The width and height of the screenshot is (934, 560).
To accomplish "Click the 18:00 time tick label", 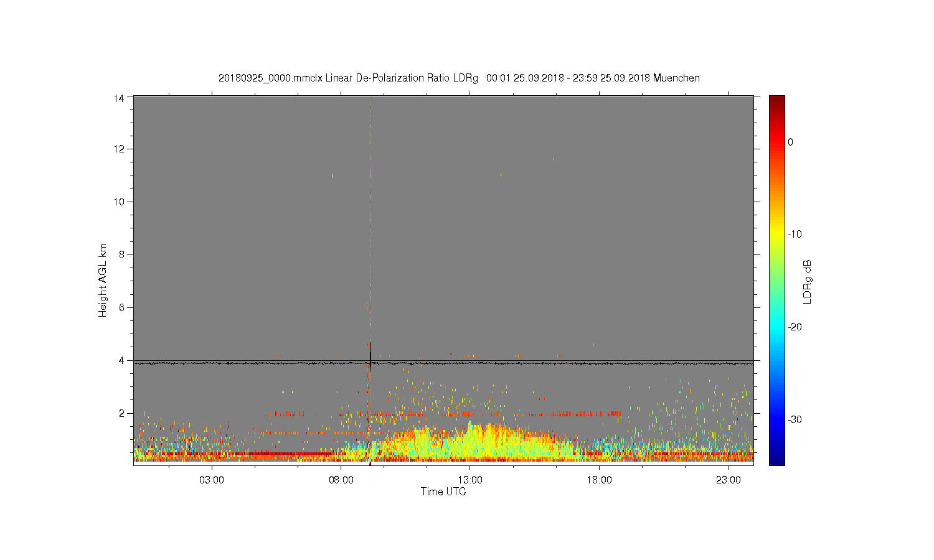I will pyautogui.click(x=599, y=480).
